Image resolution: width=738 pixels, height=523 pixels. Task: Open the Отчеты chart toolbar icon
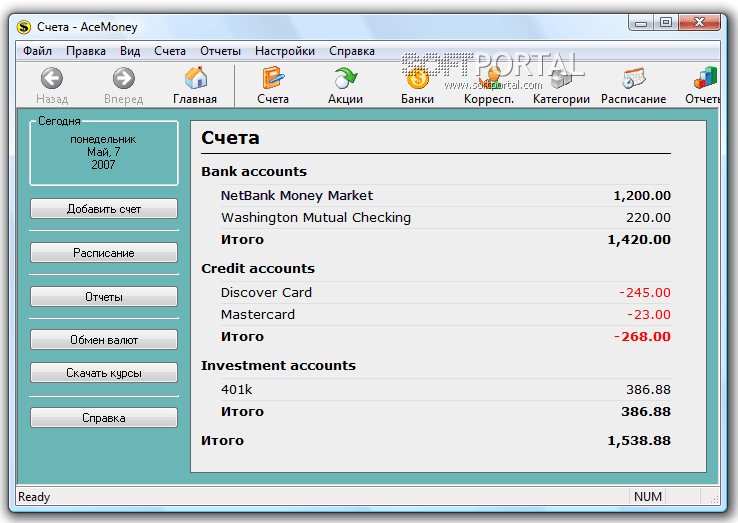705,78
